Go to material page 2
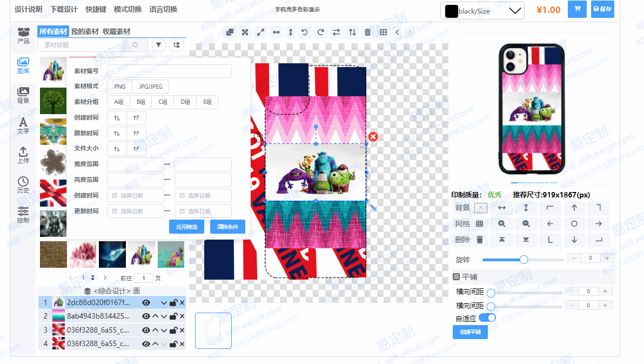644x364 pixels. 93,277
